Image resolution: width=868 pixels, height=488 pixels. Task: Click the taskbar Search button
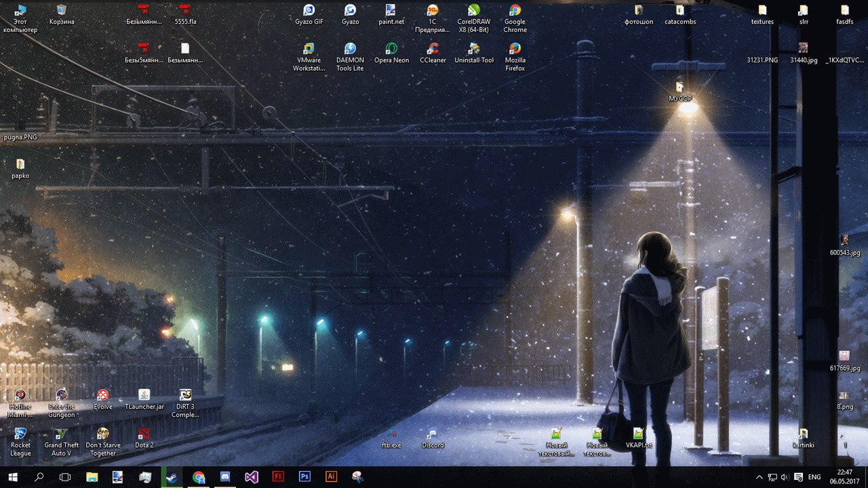[x=39, y=477]
